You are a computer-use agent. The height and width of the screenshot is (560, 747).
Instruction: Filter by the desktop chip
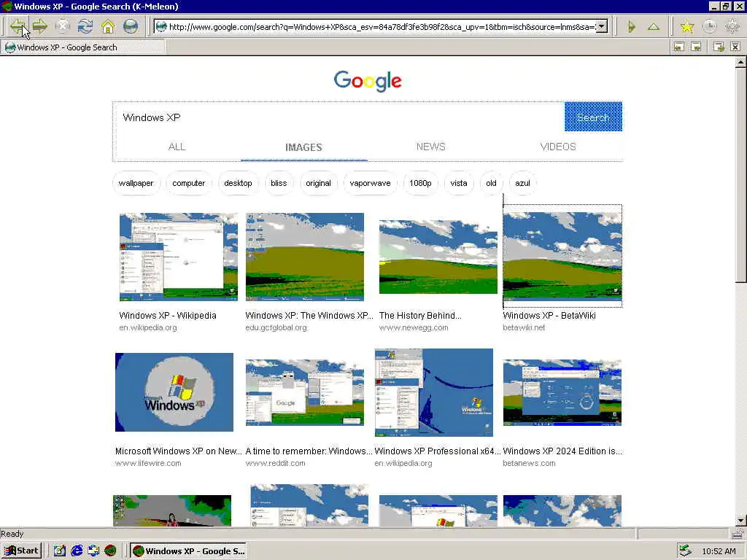(x=238, y=183)
